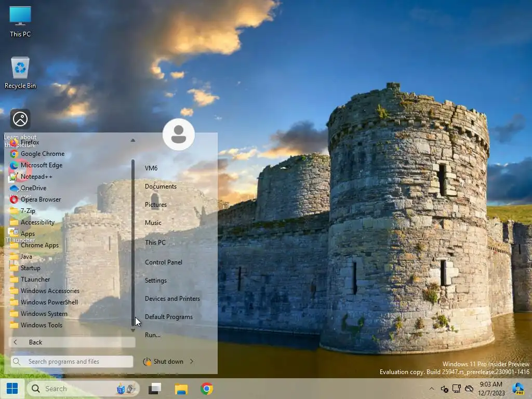Screen dimensions: 532x399
Task: Click the OneDrive cloud tray icon
Action: pyautogui.click(x=469, y=389)
